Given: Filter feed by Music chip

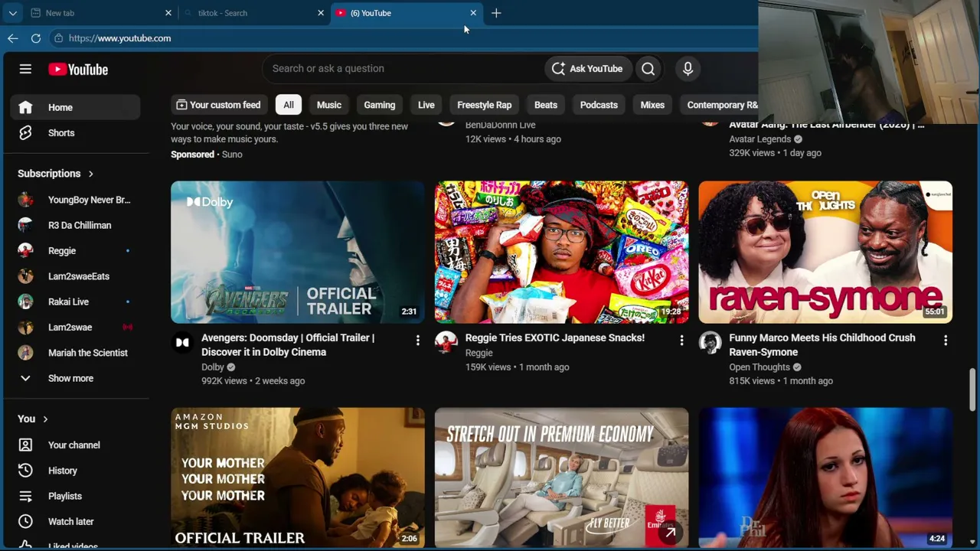Looking at the screenshot, I should pos(329,105).
